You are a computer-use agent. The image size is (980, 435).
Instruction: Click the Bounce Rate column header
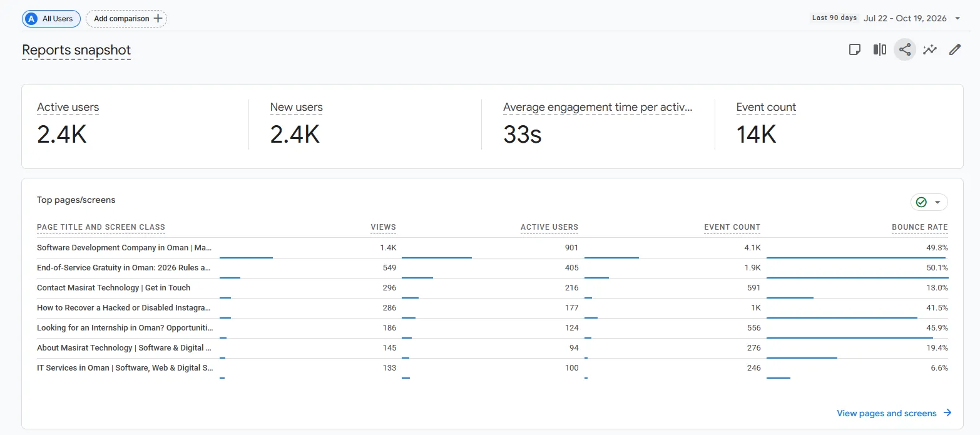920,227
